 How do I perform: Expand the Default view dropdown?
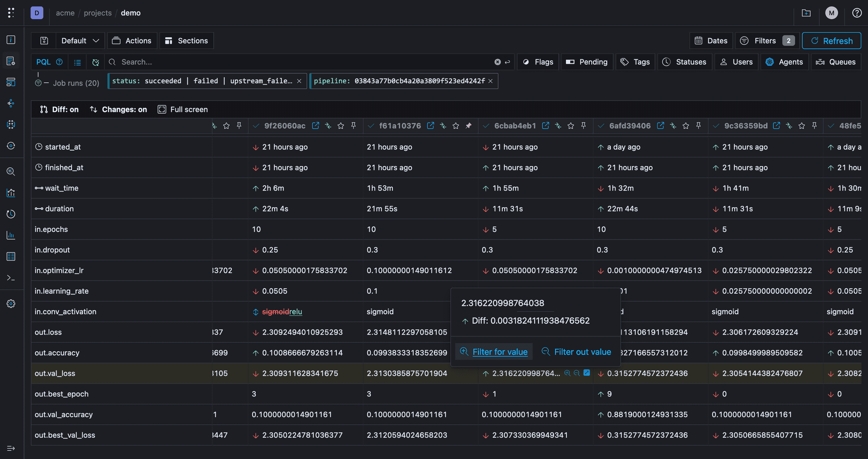(x=80, y=41)
